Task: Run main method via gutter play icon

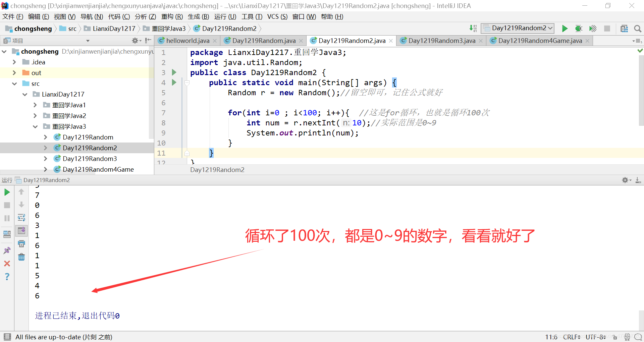Action: pos(174,82)
